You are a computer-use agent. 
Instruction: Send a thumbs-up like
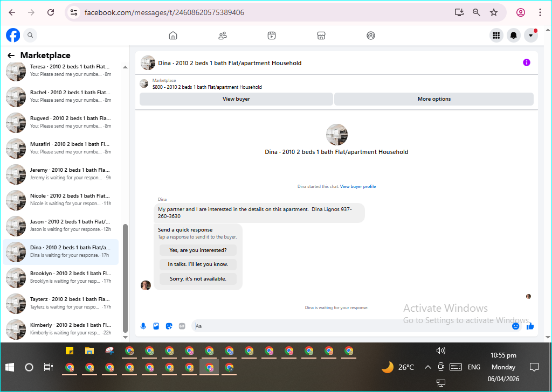coord(530,326)
